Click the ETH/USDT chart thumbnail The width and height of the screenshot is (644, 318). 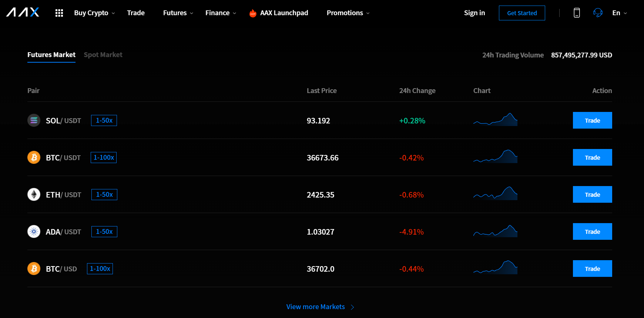[x=495, y=193]
